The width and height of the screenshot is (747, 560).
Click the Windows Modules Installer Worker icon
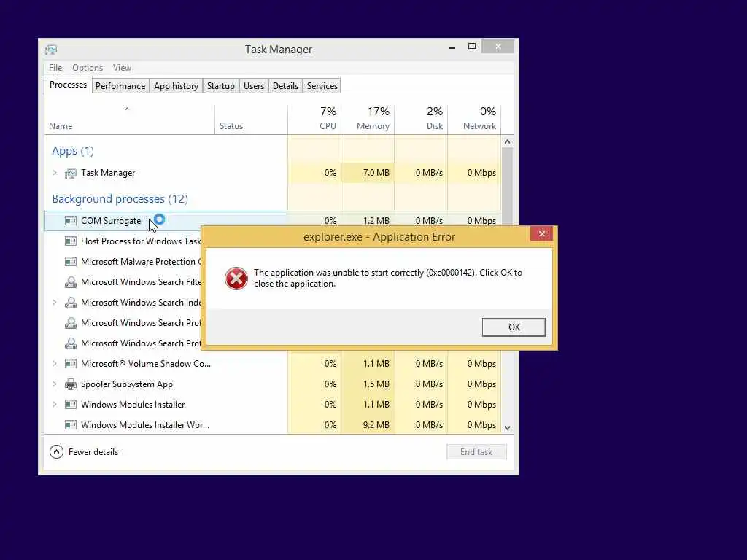tap(71, 425)
